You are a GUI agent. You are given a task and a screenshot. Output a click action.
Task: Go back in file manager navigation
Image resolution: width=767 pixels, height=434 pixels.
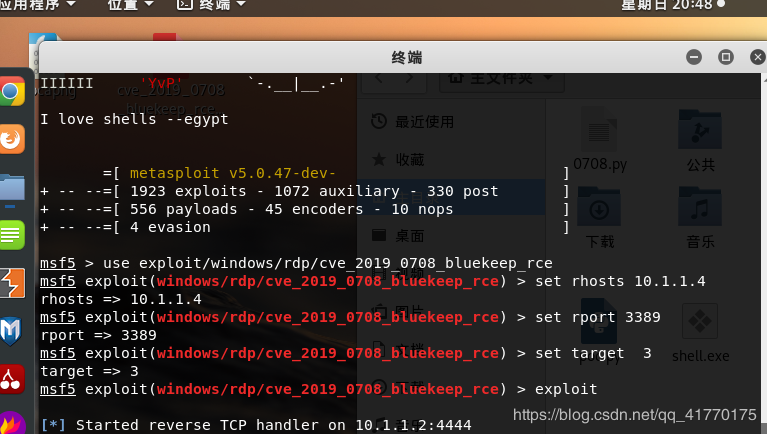pyautogui.click(x=379, y=78)
